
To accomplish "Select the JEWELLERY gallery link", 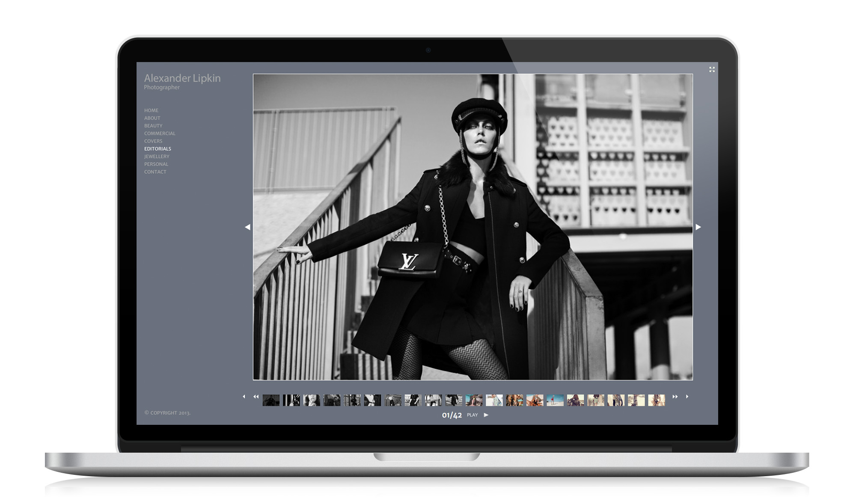I will 157,157.
